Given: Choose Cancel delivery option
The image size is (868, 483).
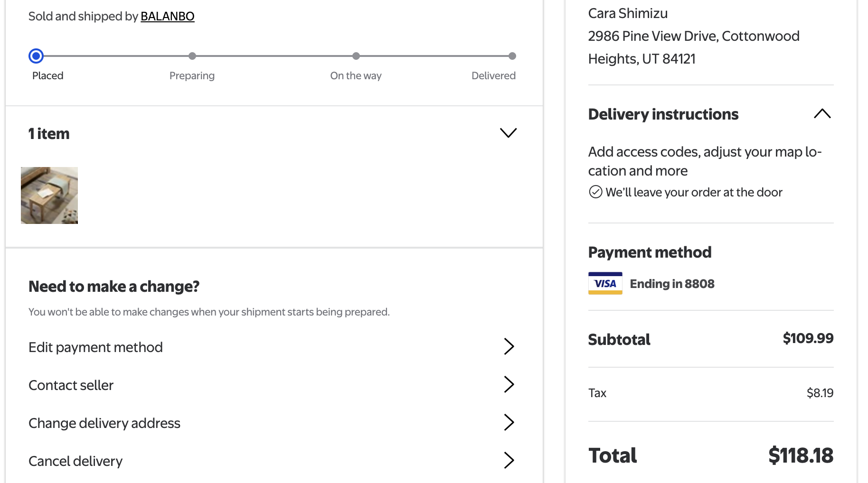Looking at the screenshot, I should point(272,461).
